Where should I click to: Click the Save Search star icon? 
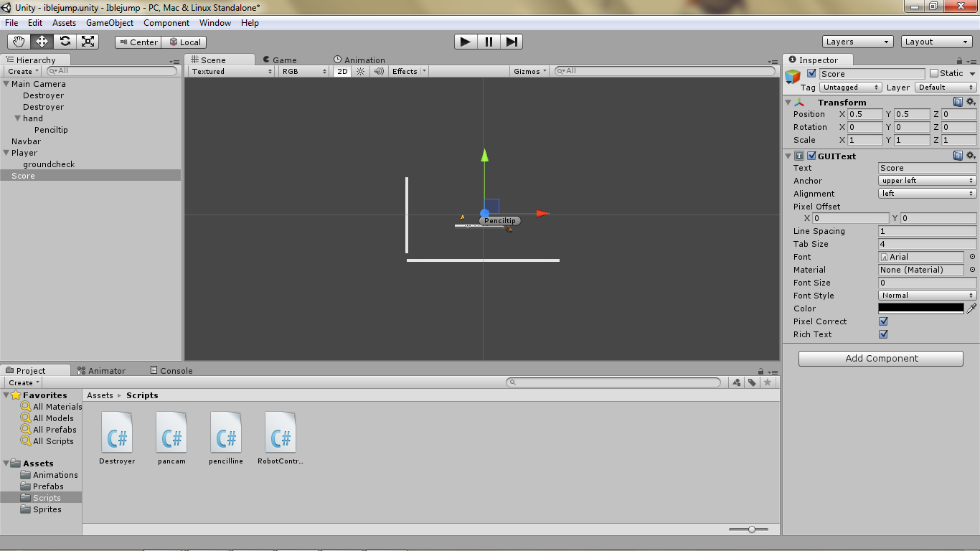(x=768, y=382)
